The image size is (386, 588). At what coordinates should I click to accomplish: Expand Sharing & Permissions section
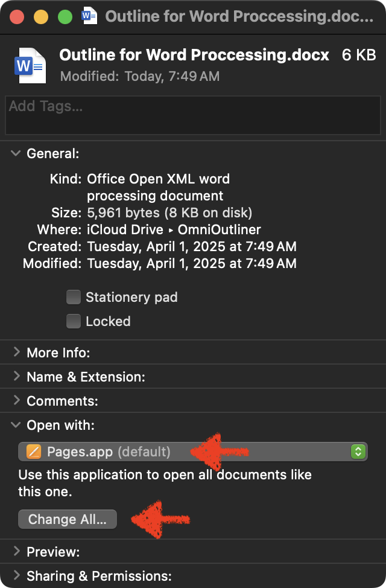[x=16, y=576]
